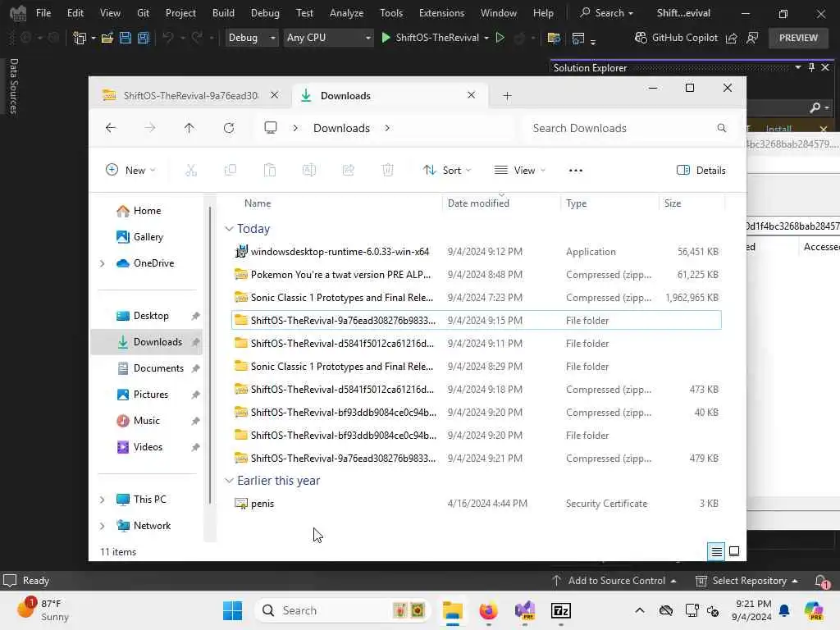
Task: Select Home in navigation pane
Action: pos(148,211)
